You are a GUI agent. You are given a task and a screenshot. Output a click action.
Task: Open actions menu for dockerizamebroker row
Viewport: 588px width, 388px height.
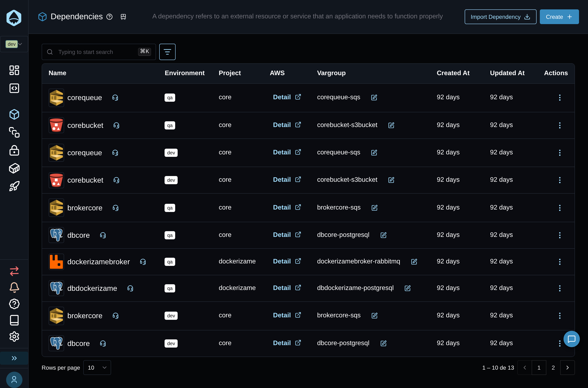[560, 262]
